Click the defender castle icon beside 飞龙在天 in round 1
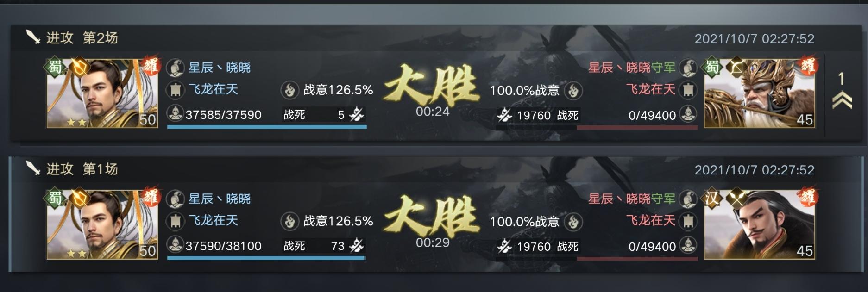Image resolution: width=868 pixels, height=292 pixels. tap(688, 221)
